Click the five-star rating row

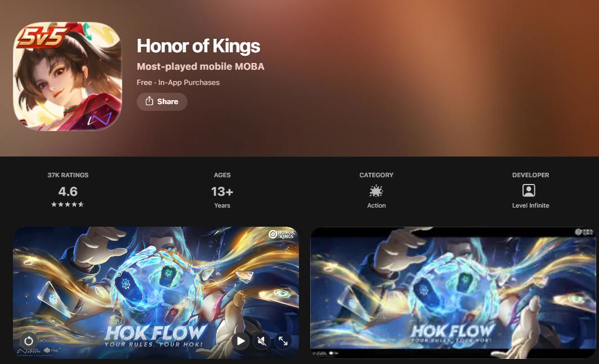coord(68,204)
